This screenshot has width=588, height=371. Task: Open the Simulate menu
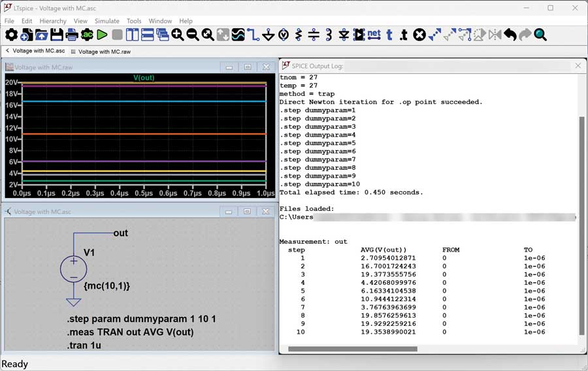pos(106,21)
